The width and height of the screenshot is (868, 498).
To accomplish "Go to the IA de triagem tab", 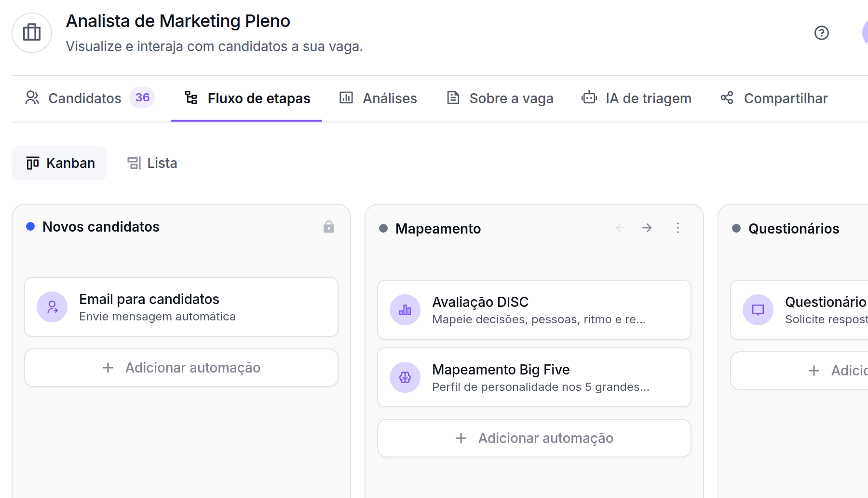I will point(637,98).
